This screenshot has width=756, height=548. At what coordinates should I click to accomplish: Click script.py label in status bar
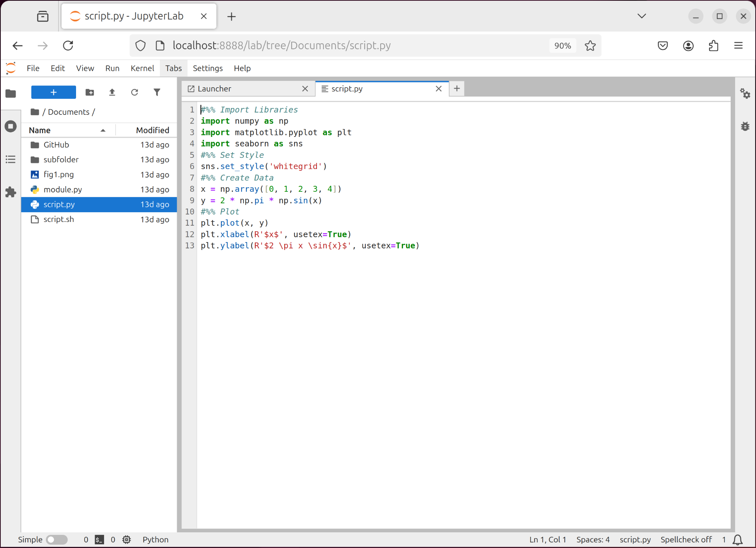[x=635, y=539]
